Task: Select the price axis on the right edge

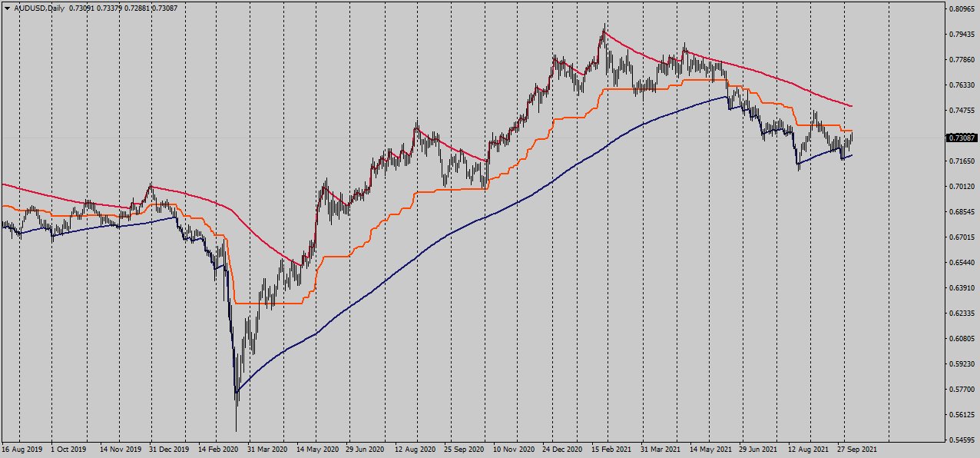Action: click(x=958, y=231)
